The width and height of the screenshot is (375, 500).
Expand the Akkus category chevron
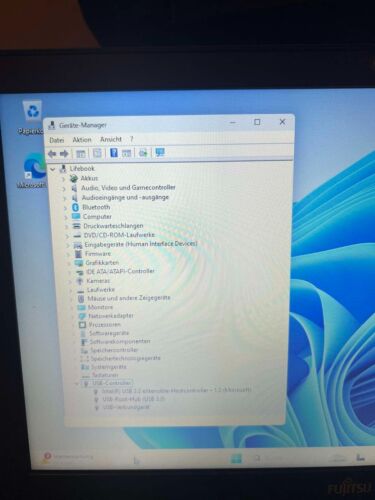63,179
